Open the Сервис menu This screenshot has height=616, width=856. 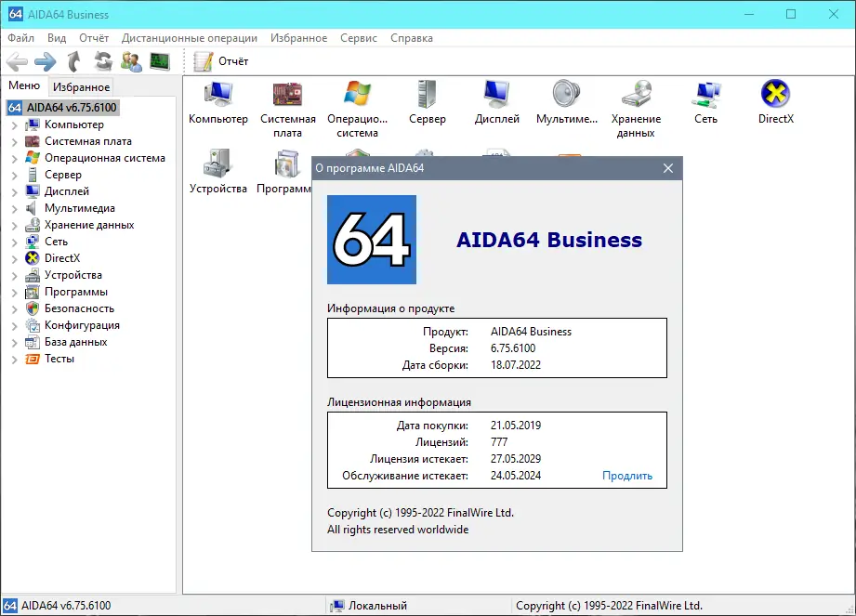pos(359,38)
